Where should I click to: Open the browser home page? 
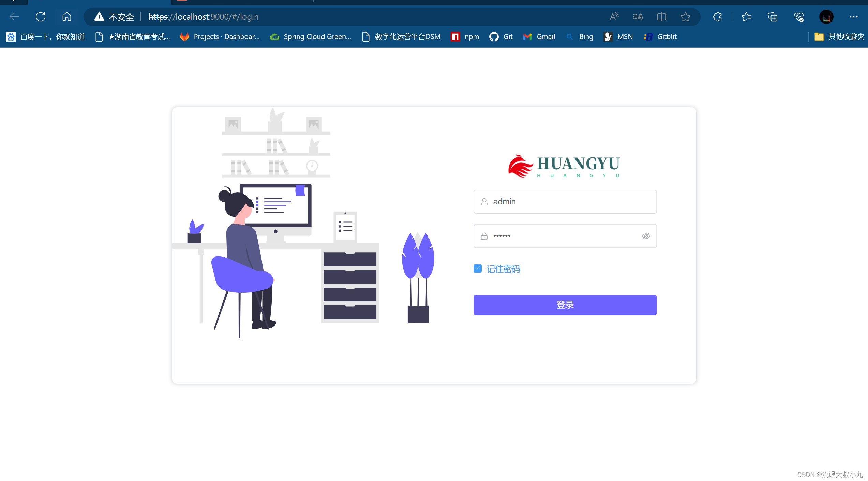pyautogui.click(x=66, y=17)
